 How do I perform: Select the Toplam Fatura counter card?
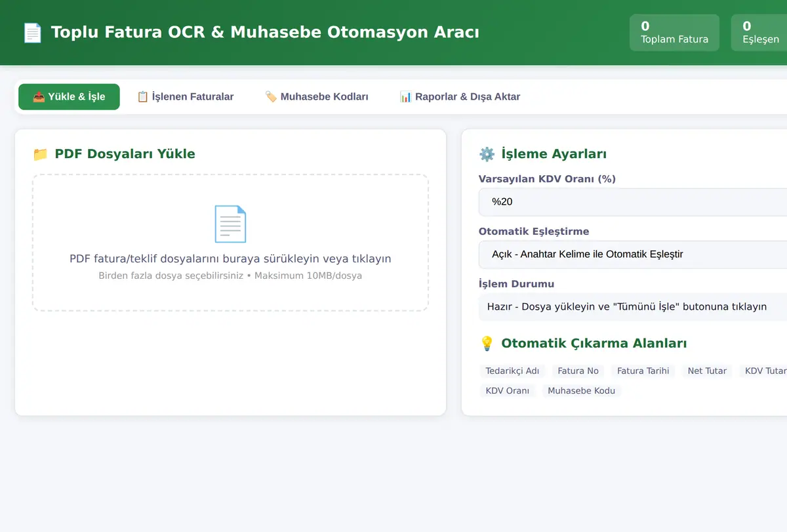pyautogui.click(x=674, y=33)
